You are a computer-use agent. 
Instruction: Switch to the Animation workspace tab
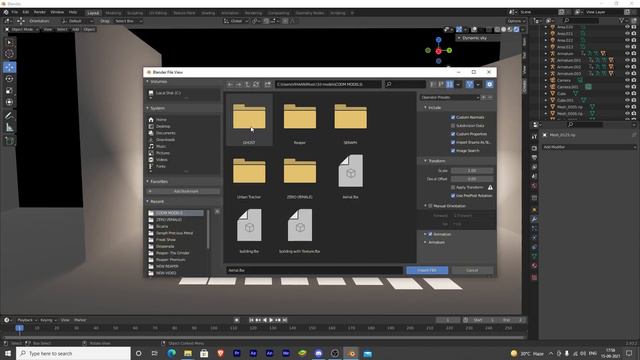tap(230, 13)
